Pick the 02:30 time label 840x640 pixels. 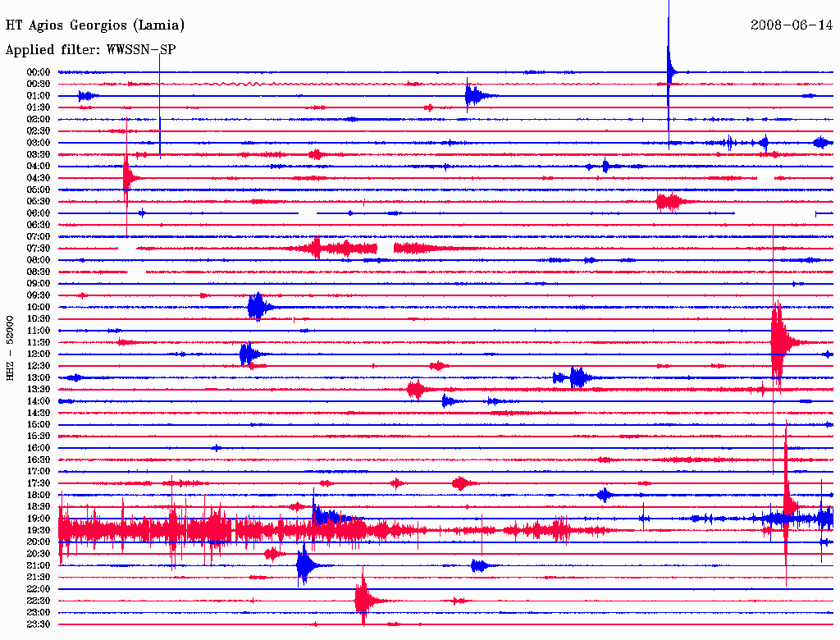tap(39, 131)
